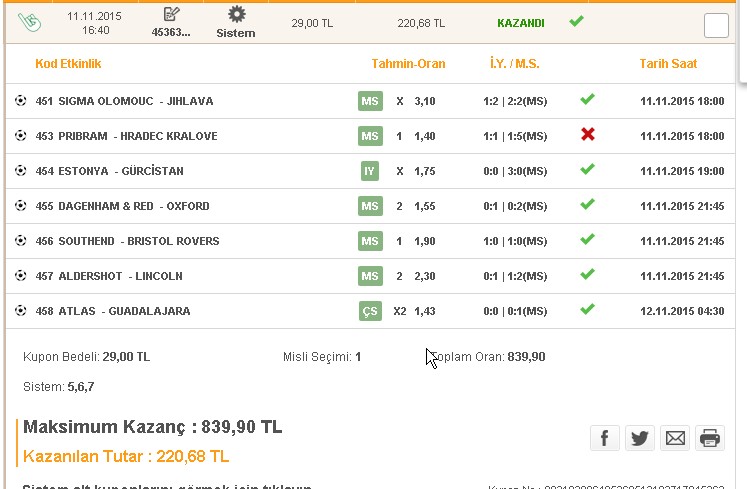Viewport: 747px width, 489px height.
Task: Click the green check for Estonya result
Action: [x=587, y=169]
